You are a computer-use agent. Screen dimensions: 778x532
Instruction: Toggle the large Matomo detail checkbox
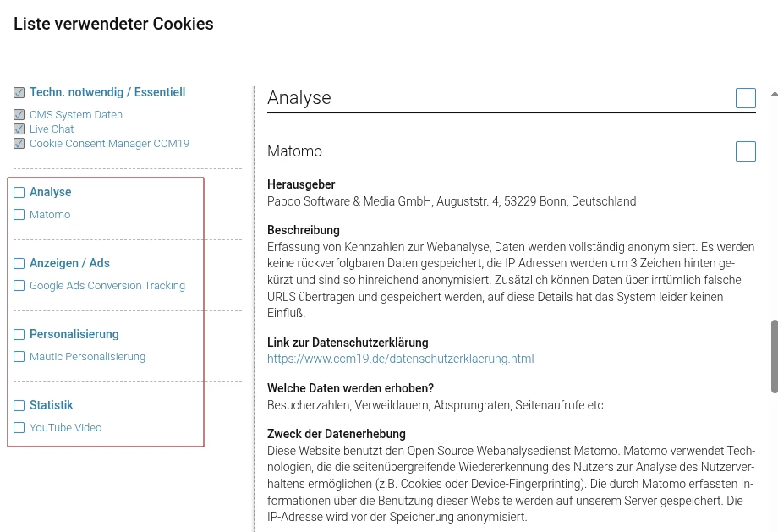click(745, 151)
